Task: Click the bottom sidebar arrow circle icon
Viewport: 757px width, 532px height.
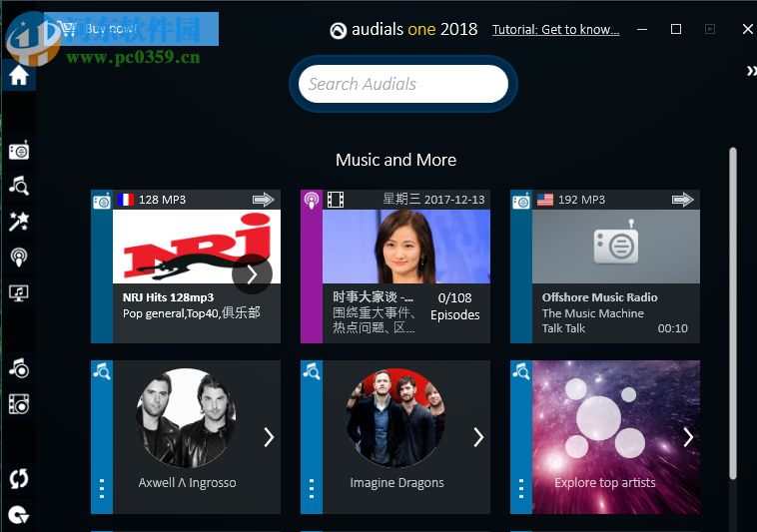Action: [19, 515]
